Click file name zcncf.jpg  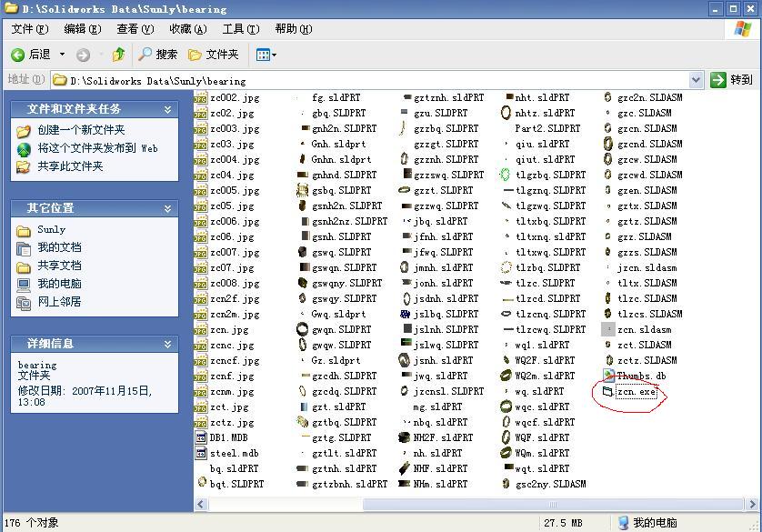tap(235, 360)
